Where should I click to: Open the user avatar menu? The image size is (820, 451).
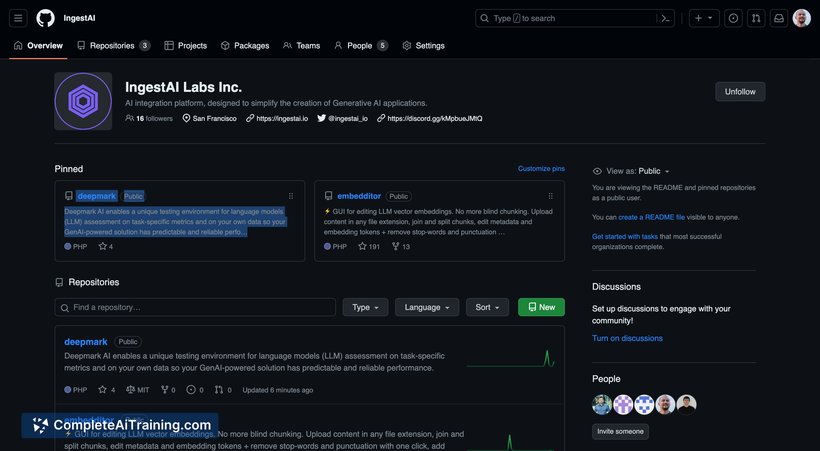coord(801,18)
